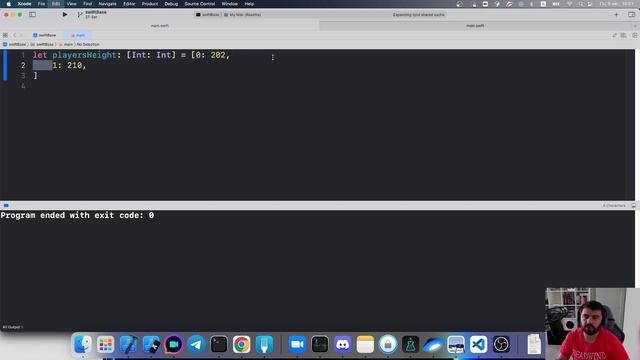The height and width of the screenshot is (360, 640).
Task: Open Terminal from the dock
Action: tap(219, 344)
